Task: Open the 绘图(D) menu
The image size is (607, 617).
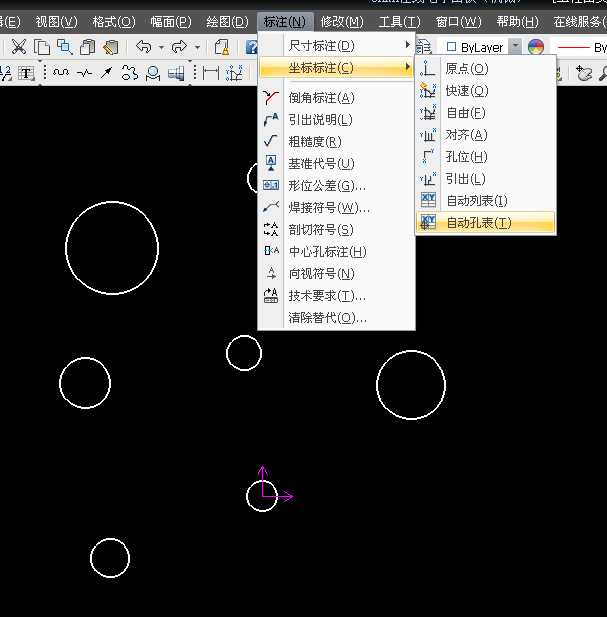Action: 227,21
